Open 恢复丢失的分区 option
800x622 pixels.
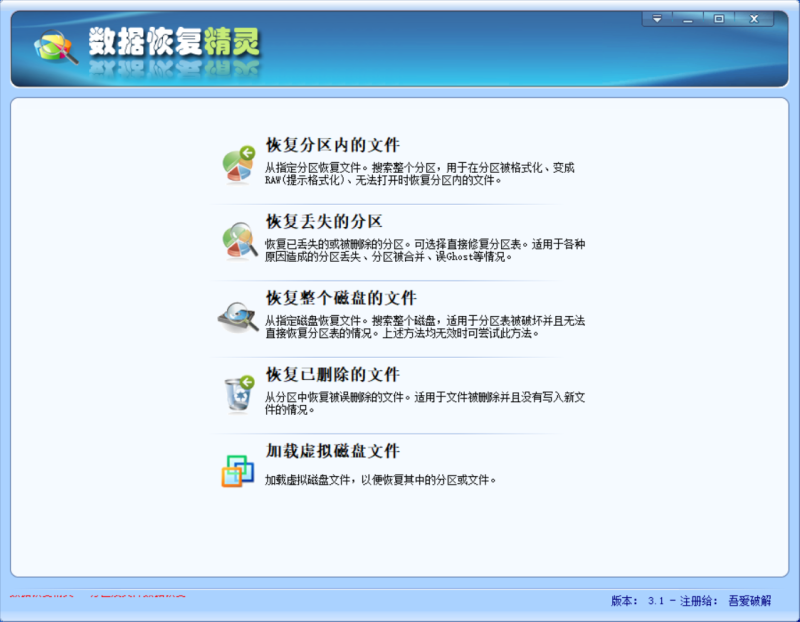tap(324, 221)
